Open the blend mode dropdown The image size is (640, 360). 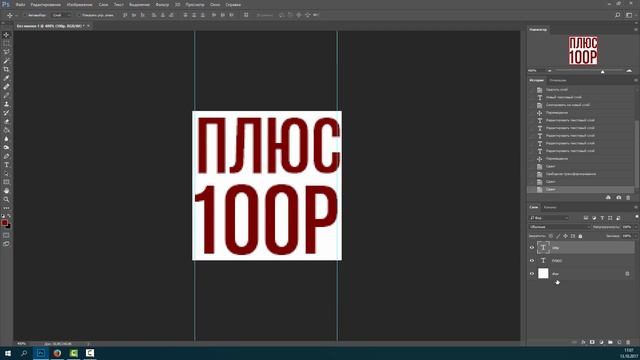point(559,227)
